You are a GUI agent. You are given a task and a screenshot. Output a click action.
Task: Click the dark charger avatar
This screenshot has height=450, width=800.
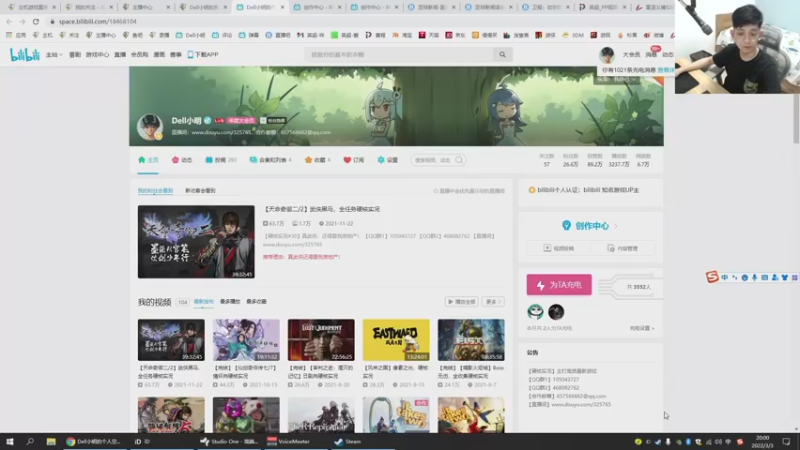[556, 312]
